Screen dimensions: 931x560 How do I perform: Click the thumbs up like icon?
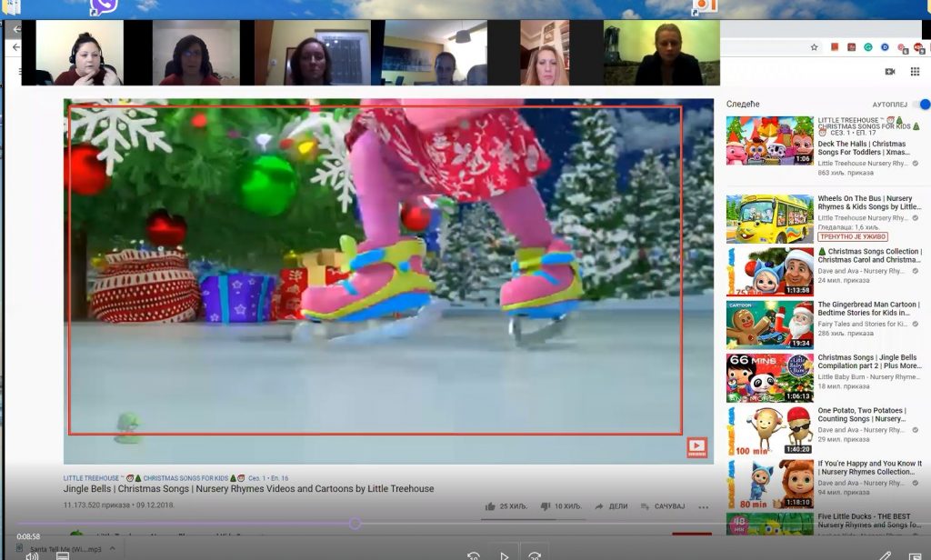(x=490, y=506)
